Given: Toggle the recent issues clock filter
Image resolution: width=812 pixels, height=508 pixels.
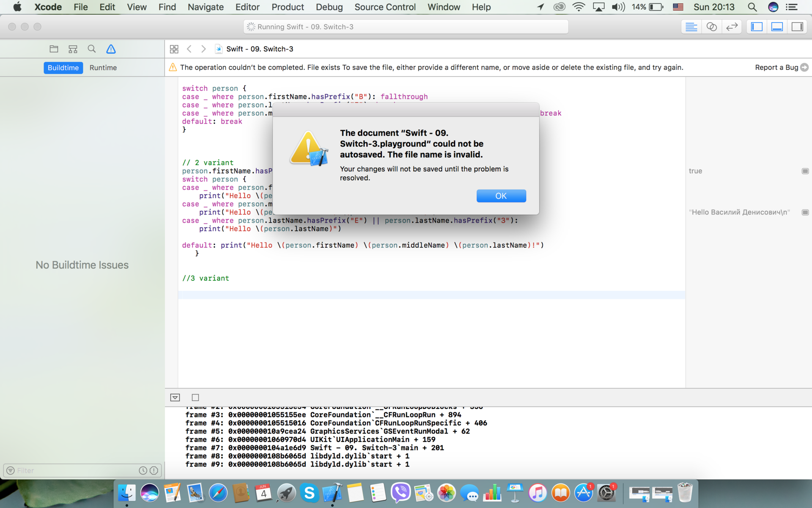Looking at the screenshot, I should pyautogui.click(x=143, y=470).
